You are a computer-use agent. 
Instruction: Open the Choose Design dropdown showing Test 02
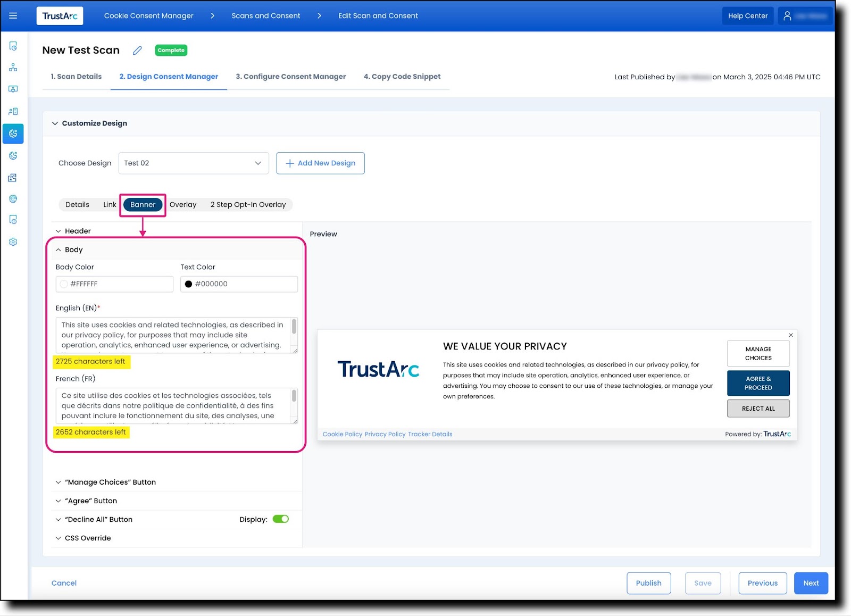[x=193, y=163]
